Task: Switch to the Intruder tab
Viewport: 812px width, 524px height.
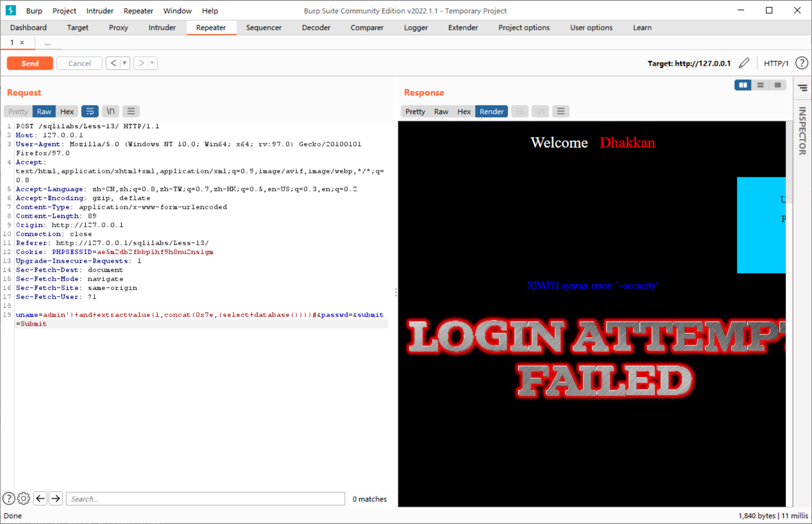Action: [x=162, y=28]
